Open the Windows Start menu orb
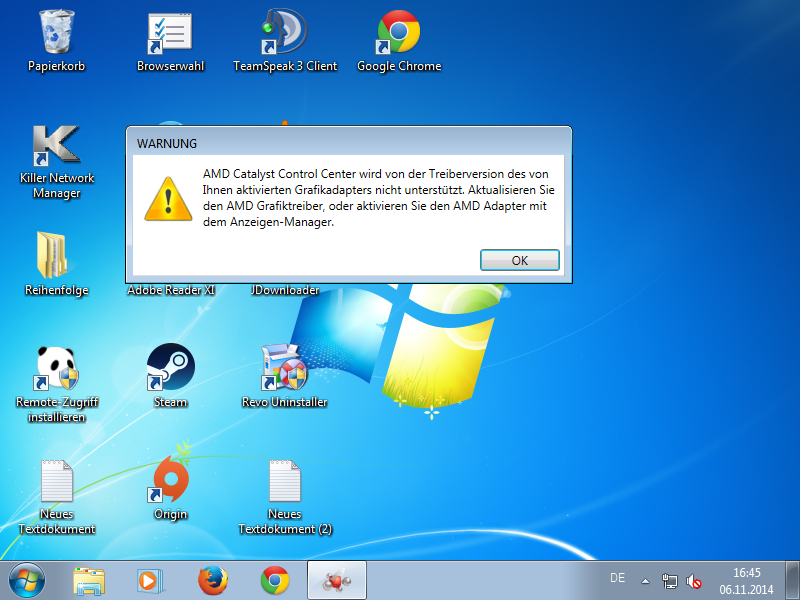The image size is (800, 600). [x=27, y=581]
